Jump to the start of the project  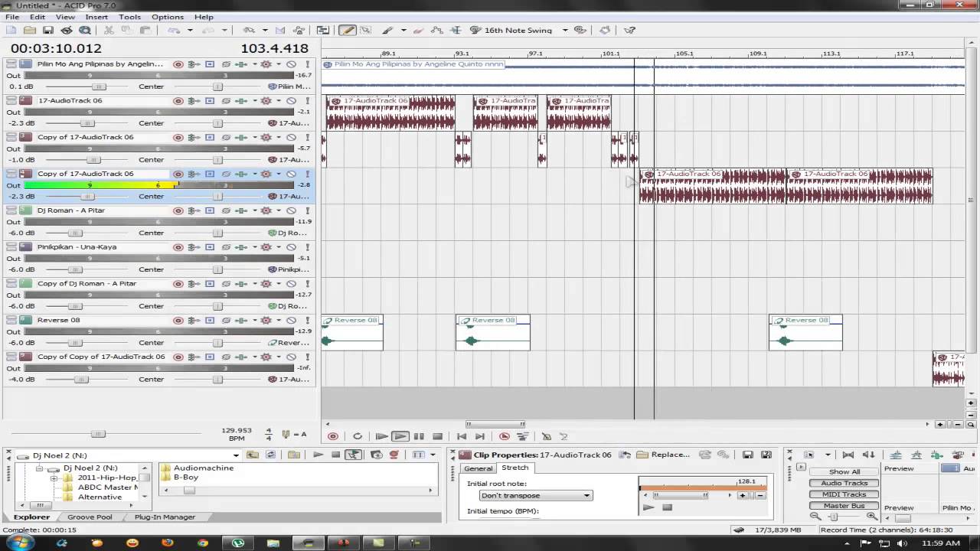pos(462,436)
